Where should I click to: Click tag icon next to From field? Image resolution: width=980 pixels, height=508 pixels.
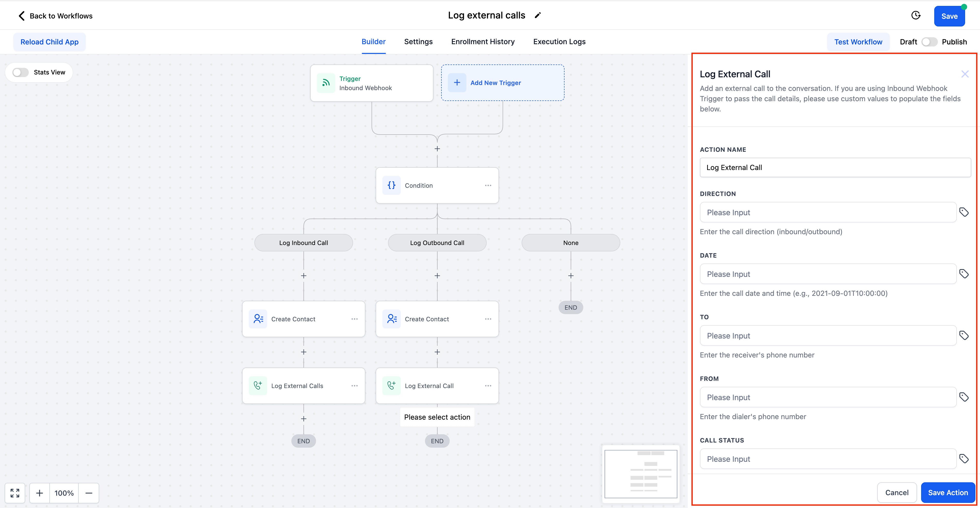[x=964, y=397]
